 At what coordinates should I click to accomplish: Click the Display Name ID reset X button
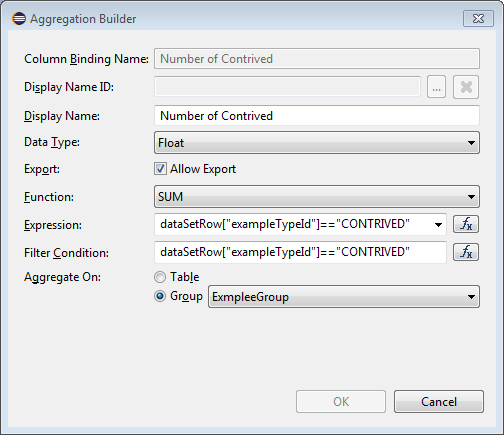click(466, 87)
